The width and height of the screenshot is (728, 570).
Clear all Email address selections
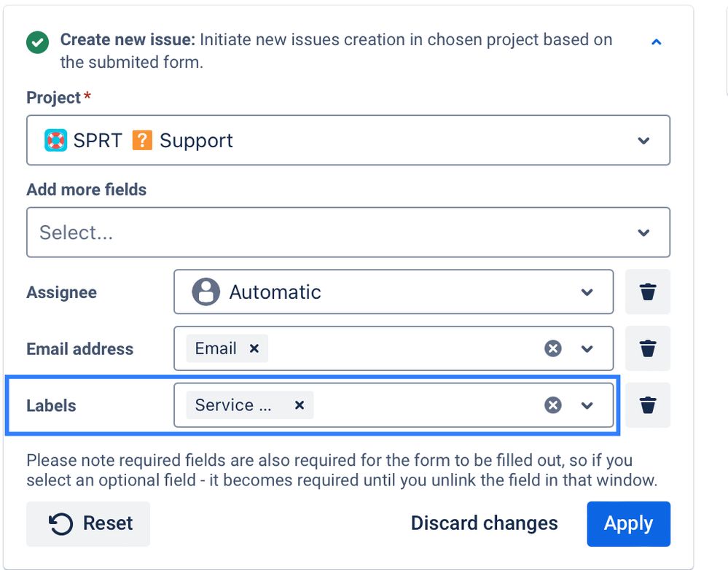pos(553,349)
